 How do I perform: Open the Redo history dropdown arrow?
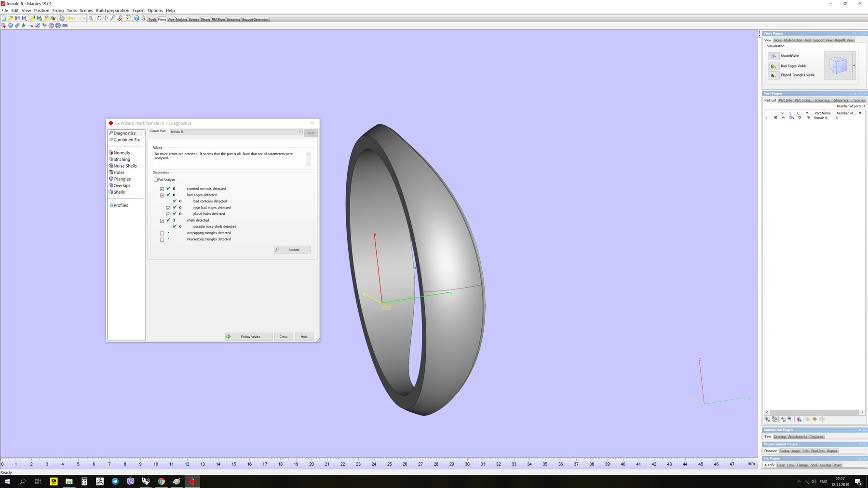pos(84,18)
